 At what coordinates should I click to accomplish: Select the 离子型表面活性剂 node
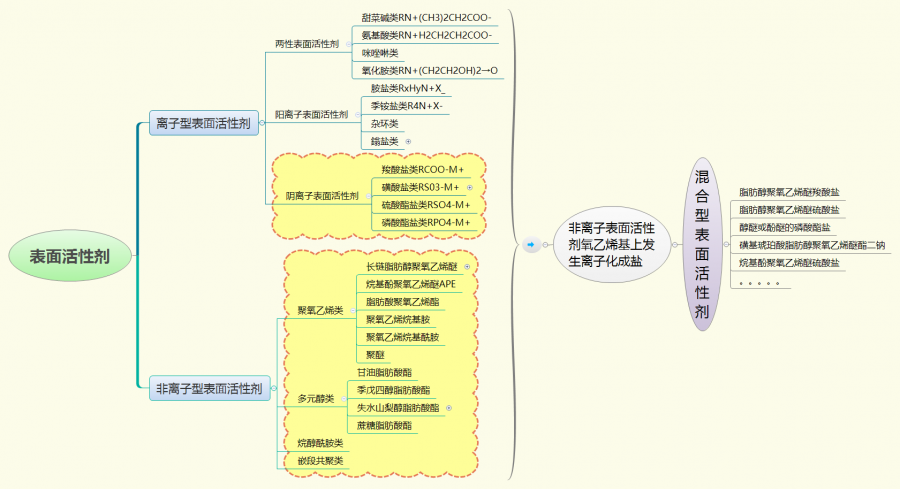click(x=203, y=123)
